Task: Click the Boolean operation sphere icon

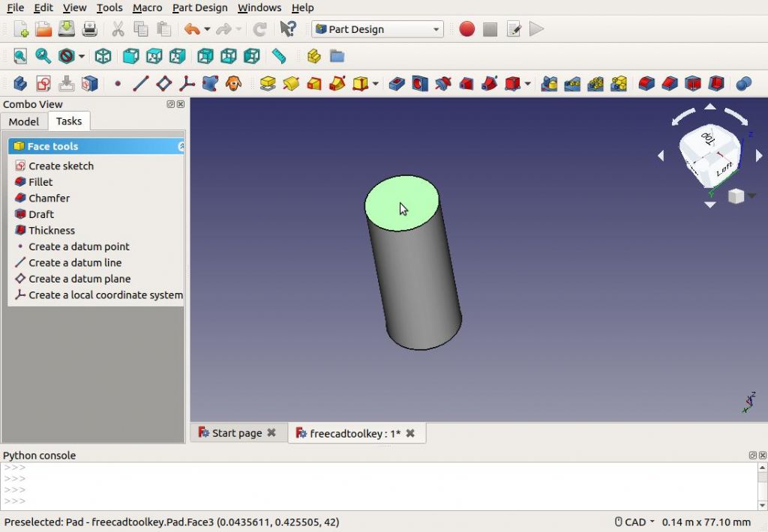Action: tap(743, 84)
